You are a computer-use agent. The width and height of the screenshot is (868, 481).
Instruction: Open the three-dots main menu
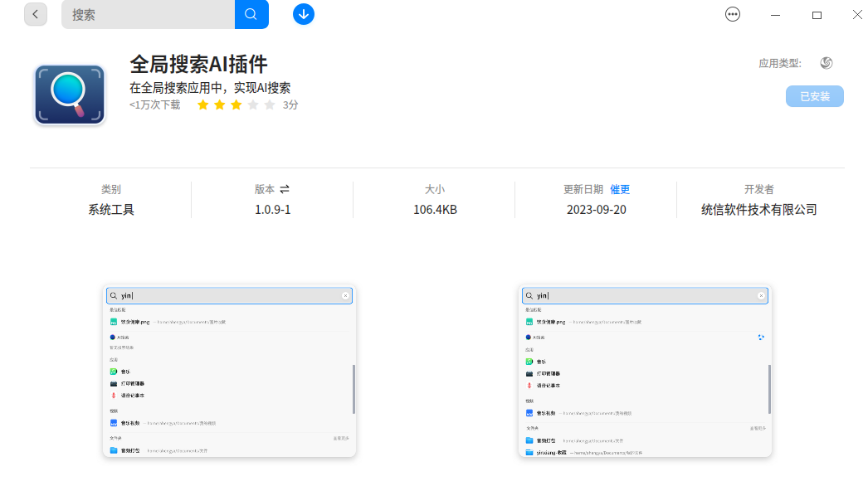pyautogui.click(x=733, y=14)
